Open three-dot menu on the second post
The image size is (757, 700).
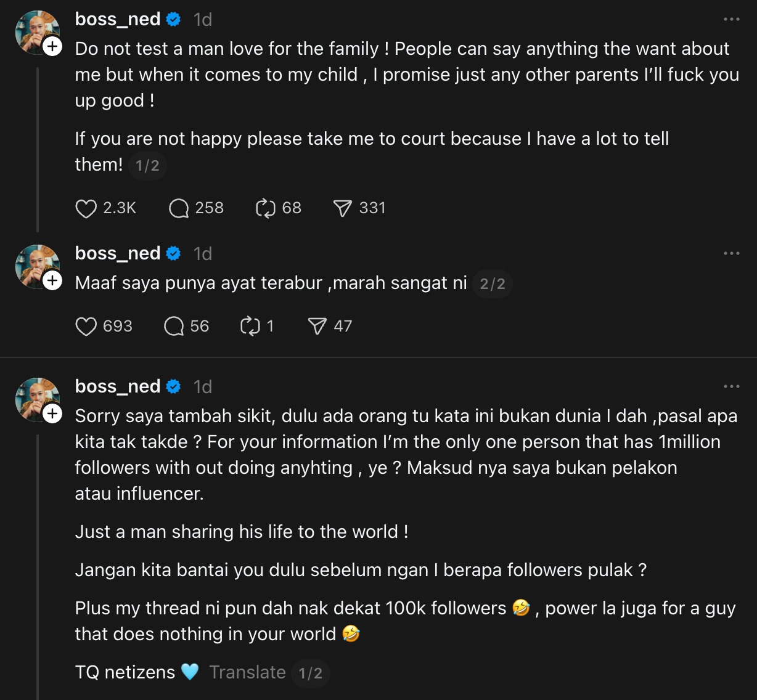tap(731, 254)
